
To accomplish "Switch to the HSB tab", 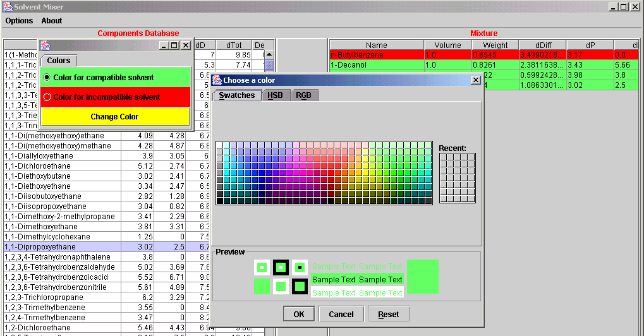I will [x=275, y=95].
